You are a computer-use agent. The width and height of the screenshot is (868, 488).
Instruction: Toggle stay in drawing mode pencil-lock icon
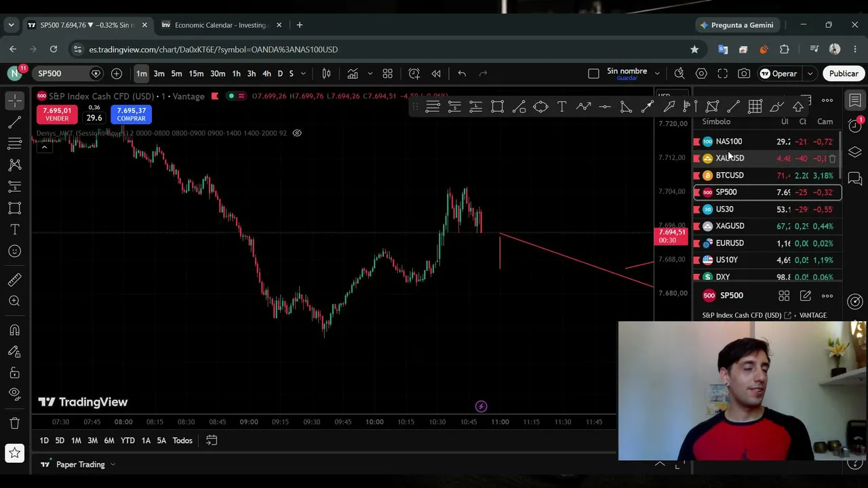pyautogui.click(x=15, y=352)
